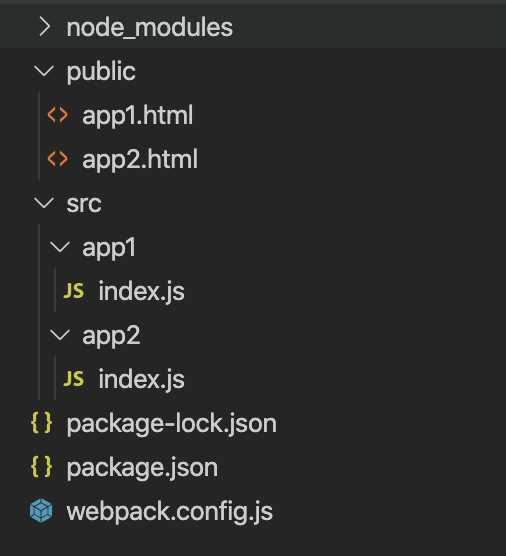Collapse the src folder chevron

coord(44,203)
